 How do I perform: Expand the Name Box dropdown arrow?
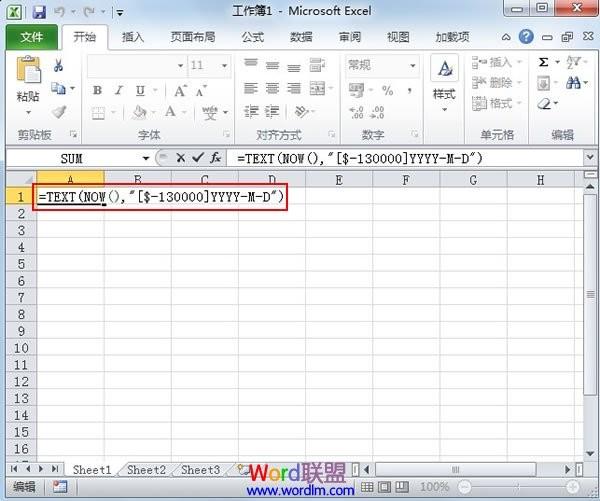[145, 158]
